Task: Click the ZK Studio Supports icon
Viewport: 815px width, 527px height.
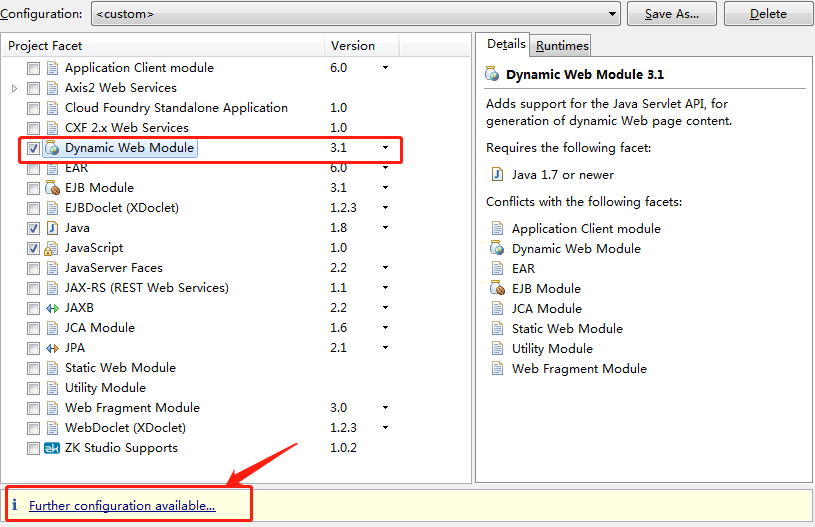Action: click(x=52, y=448)
